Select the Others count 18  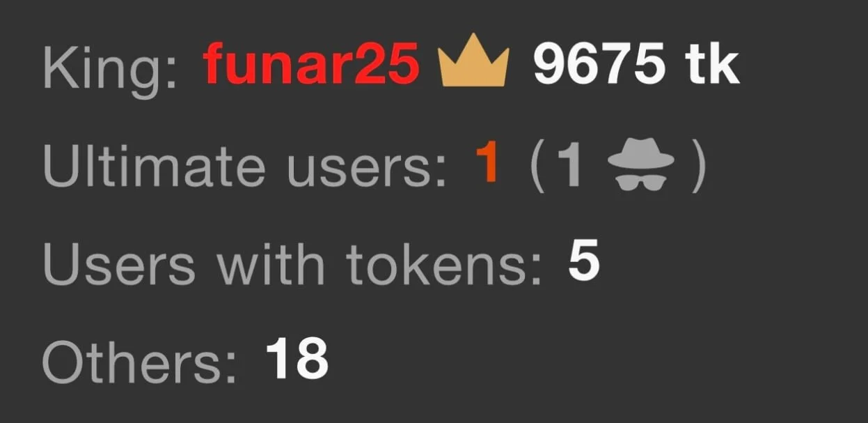click(297, 361)
